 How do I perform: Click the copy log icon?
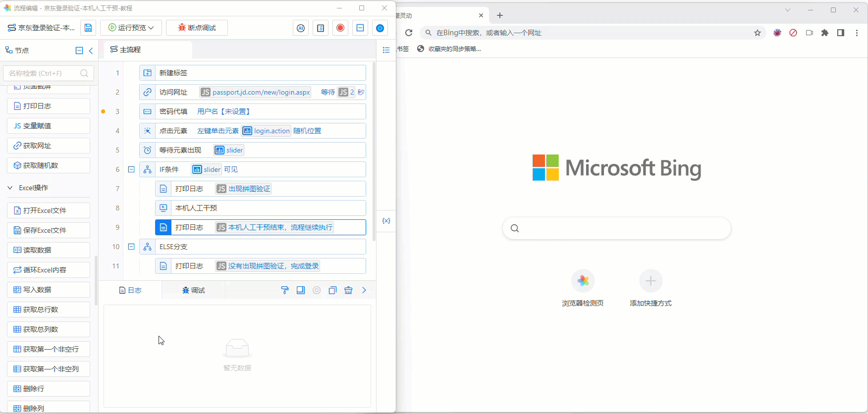tap(332, 290)
